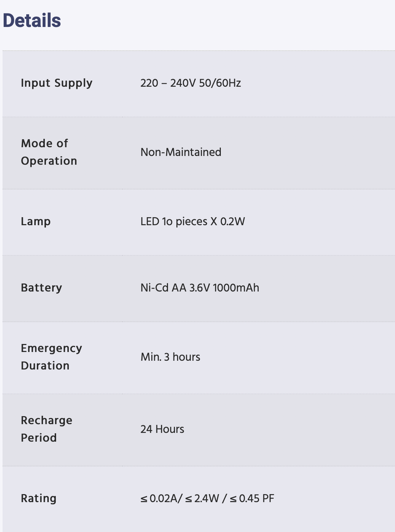Click the word Operation in the label
The image size is (395, 532).
(x=49, y=161)
